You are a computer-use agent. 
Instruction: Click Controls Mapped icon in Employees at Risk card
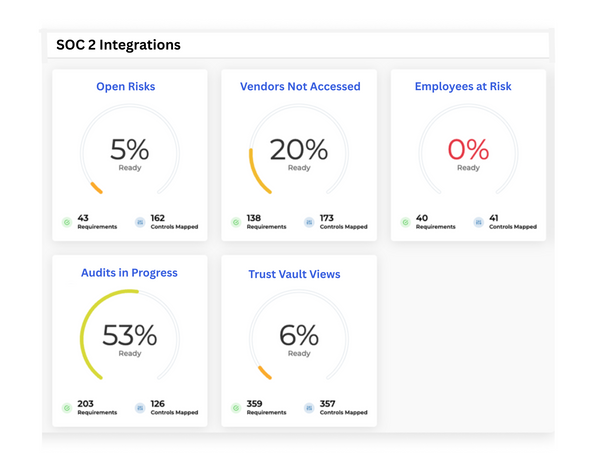478,222
